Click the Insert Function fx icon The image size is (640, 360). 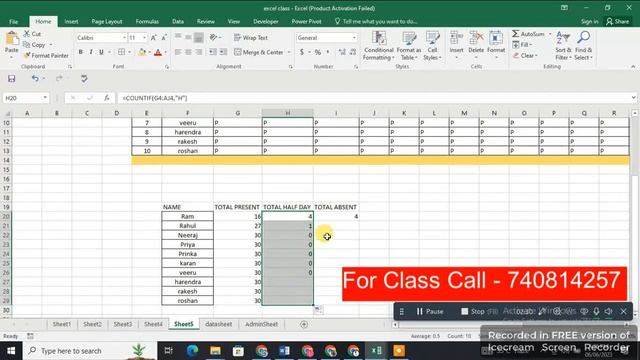[107, 98]
